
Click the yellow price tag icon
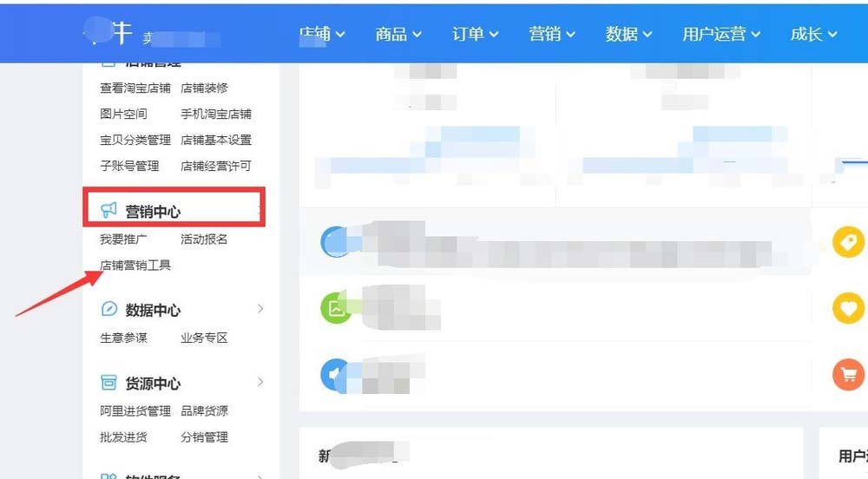tap(848, 242)
